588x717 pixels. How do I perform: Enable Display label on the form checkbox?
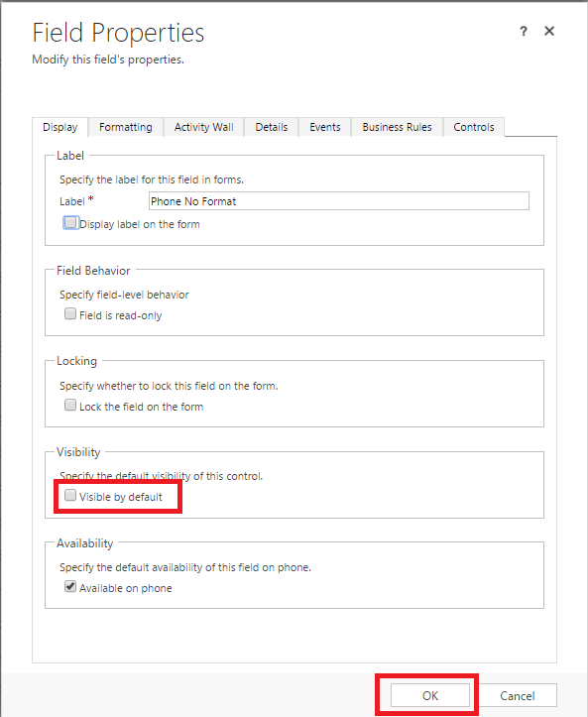[70, 223]
